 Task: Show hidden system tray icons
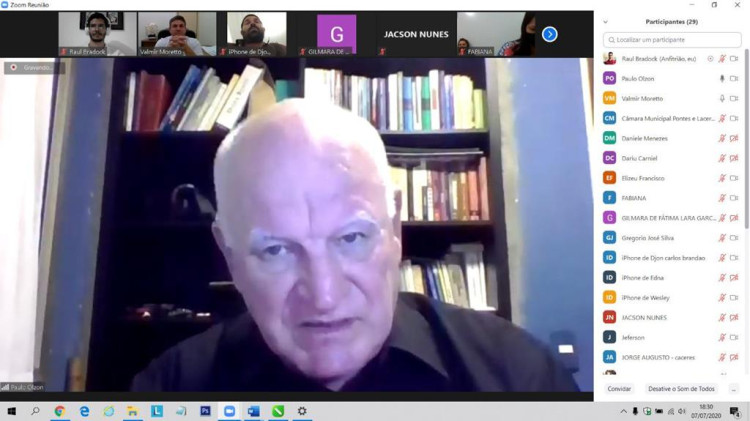624,411
